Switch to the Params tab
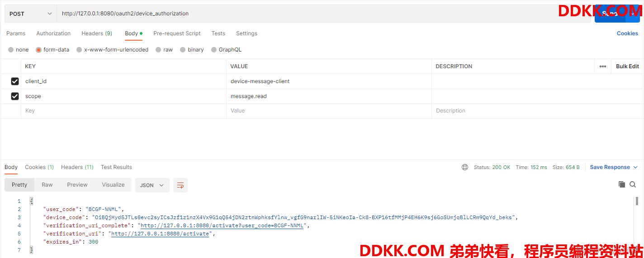The height and width of the screenshot is (258, 644). point(16,33)
